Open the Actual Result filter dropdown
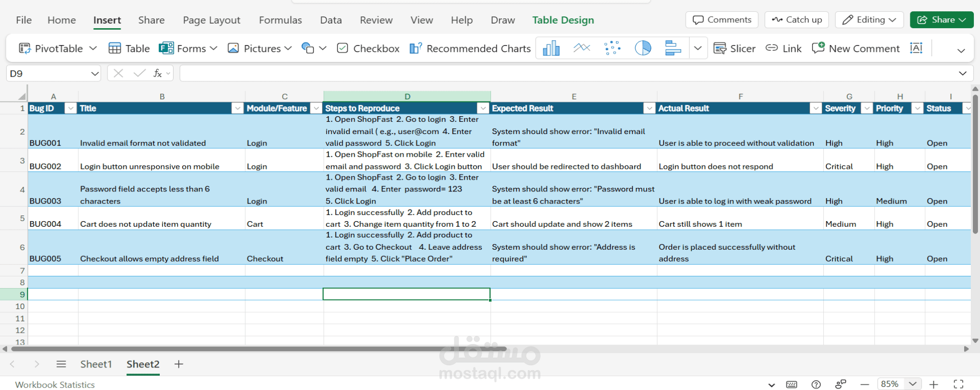The height and width of the screenshot is (390, 980). click(816, 108)
